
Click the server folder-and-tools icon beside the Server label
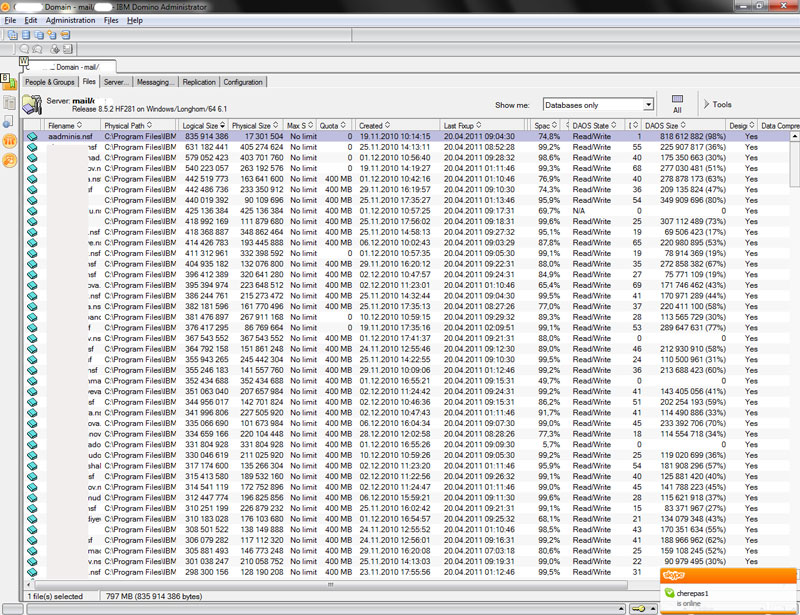point(32,104)
